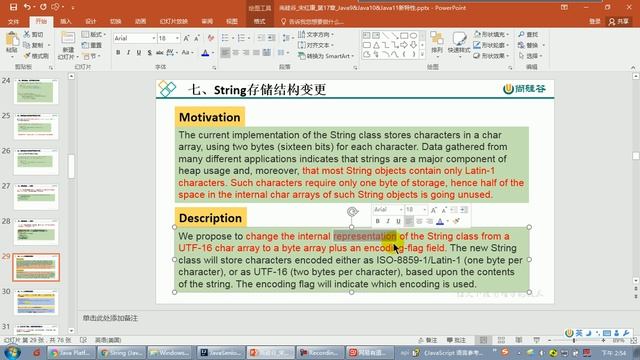Select the down arrow shape from the gallery
This screenshot has width=640, height=360.
click(x=413, y=45)
